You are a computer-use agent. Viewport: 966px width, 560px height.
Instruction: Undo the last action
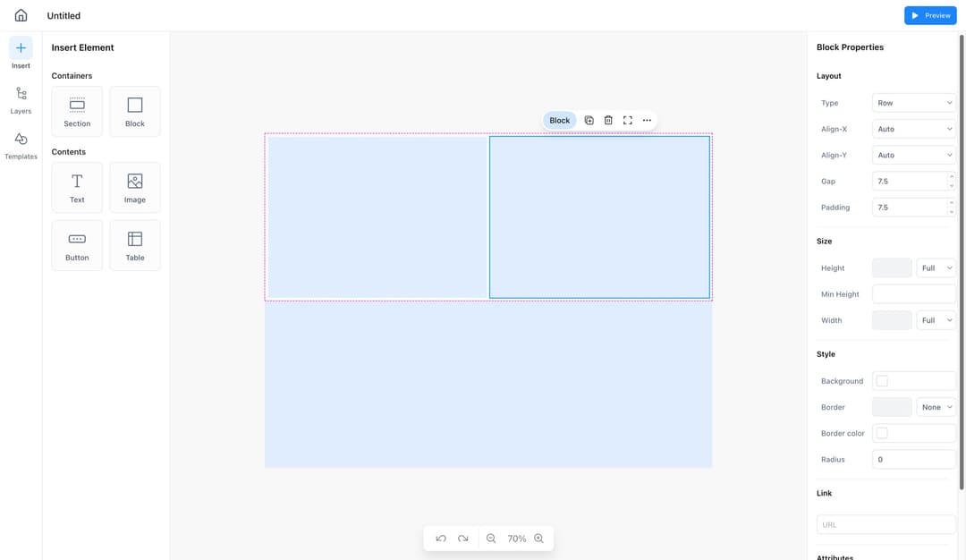click(441, 539)
